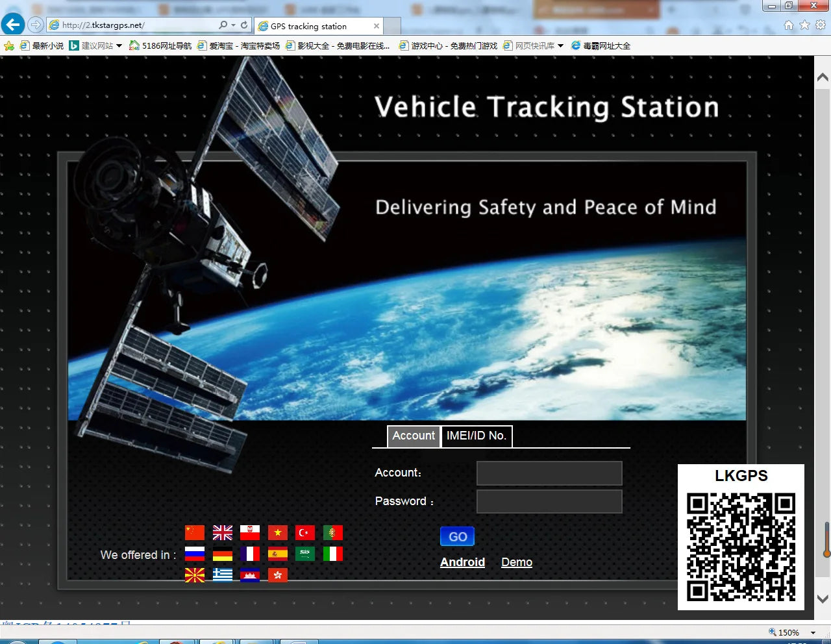Select the Account login tab
This screenshot has height=644, width=831.
pos(414,436)
